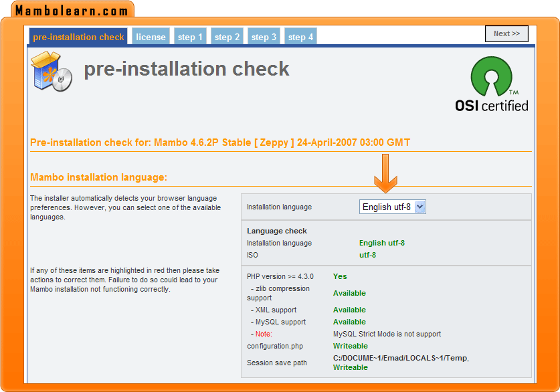
Task: Click 'MySQL Strict Mode is not support' text
Action: click(387, 334)
